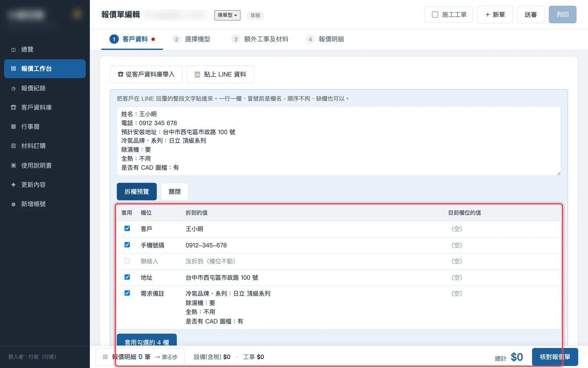Click the 草稿 status badge
Viewport: 588px width, 368px height.
coord(255,15)
